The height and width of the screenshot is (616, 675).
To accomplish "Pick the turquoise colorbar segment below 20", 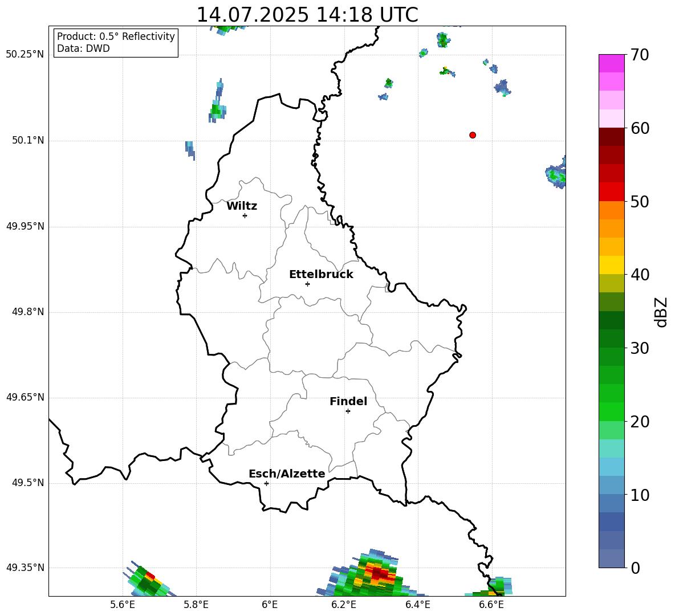I will 612,448.
